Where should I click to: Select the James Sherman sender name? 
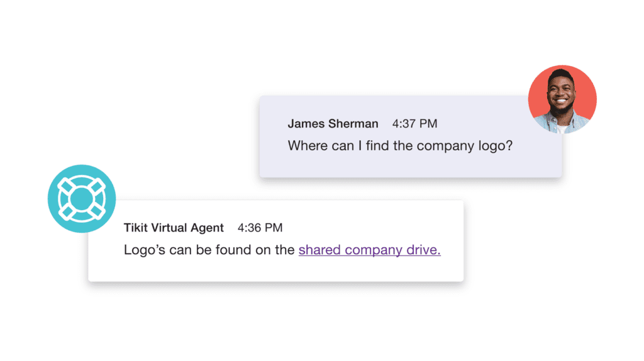coord(333,124)
